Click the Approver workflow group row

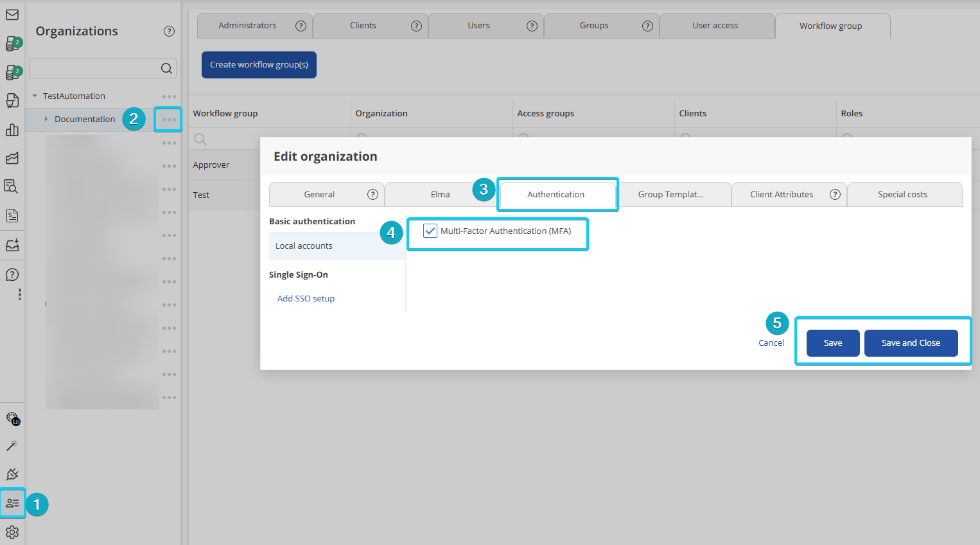pos(225,165)
